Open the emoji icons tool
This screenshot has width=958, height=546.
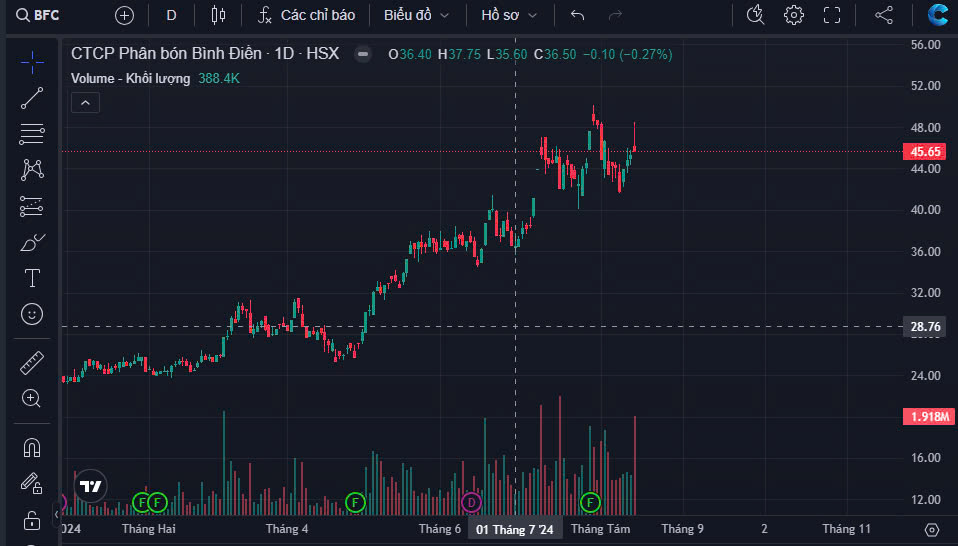pos(32,314)
